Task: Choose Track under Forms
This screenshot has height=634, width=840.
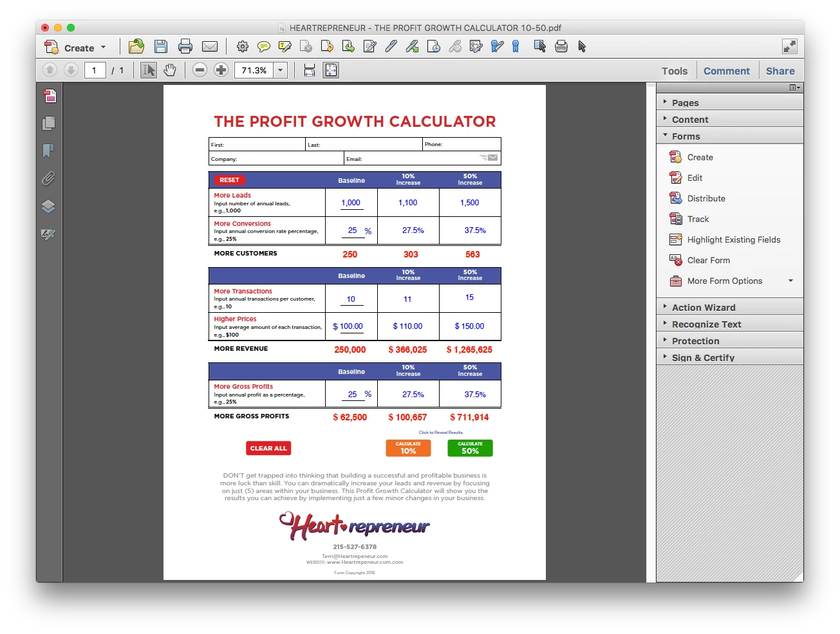Action: click(x=689, y=219)
